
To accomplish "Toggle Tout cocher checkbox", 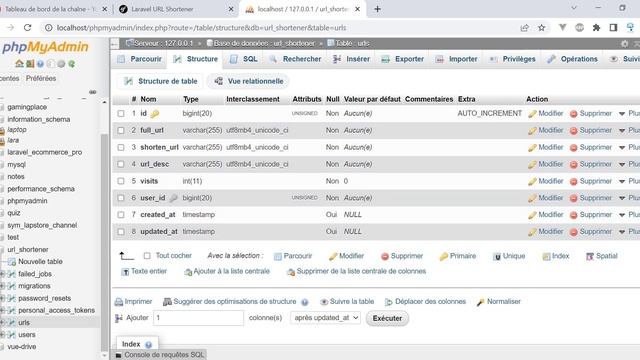I will [x=147, y=256].
